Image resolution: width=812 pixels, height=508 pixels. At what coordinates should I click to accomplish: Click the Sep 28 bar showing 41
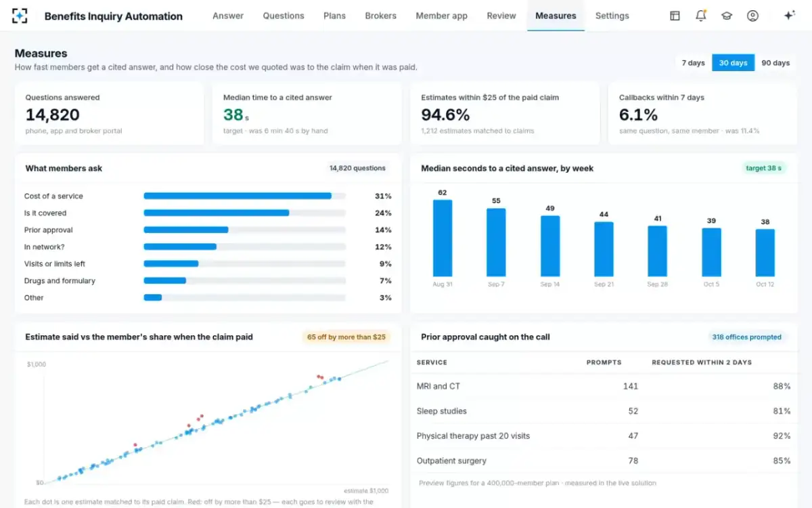point(657,251)
